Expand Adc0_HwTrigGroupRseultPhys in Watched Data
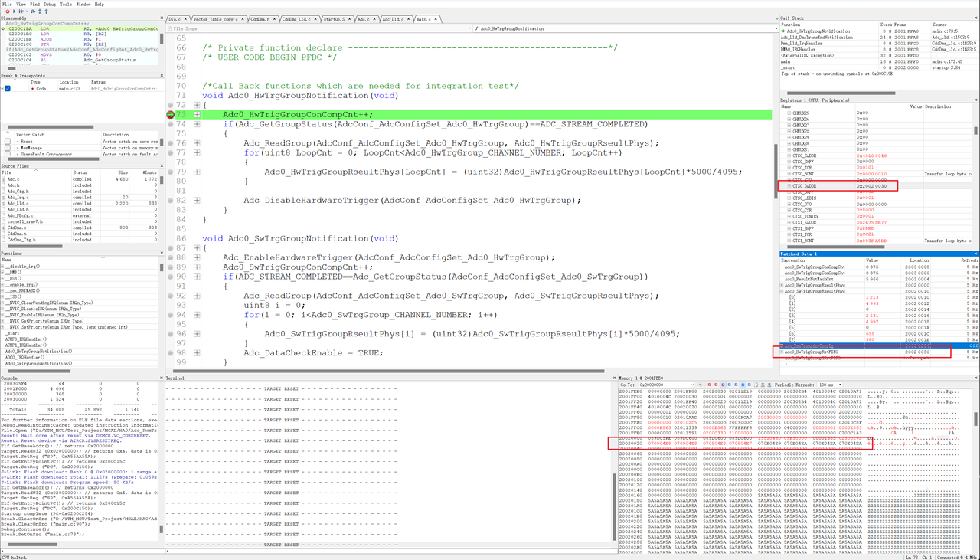The height and width of the screenshot is (560, 980). [x=782, y=285]
